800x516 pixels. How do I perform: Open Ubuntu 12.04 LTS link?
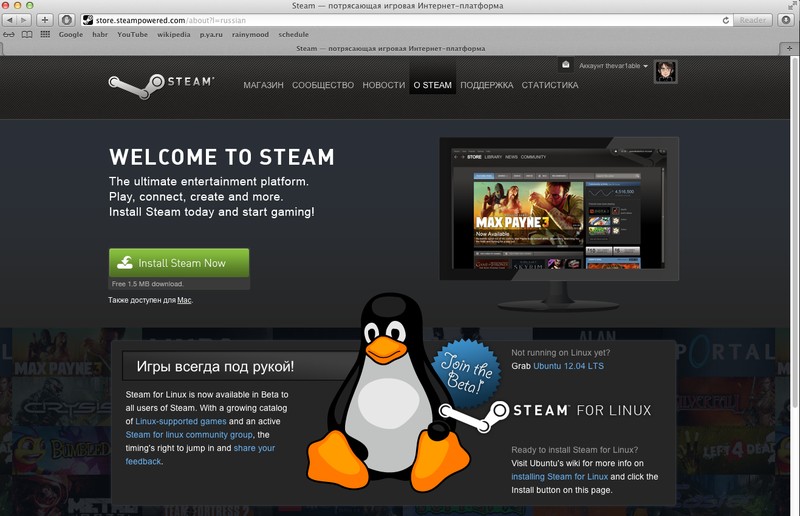click(x=568, y=366)
